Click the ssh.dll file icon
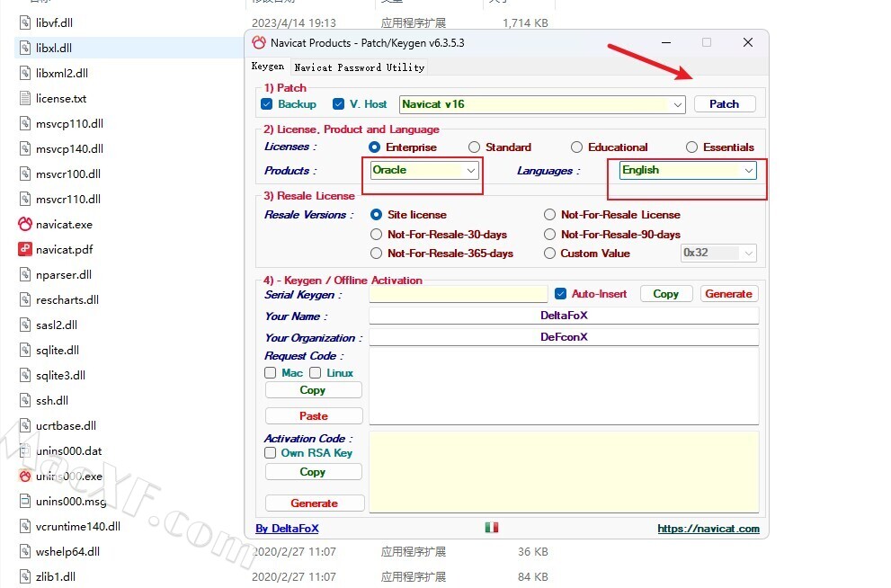The image size is (891, 588). point(25,400)
